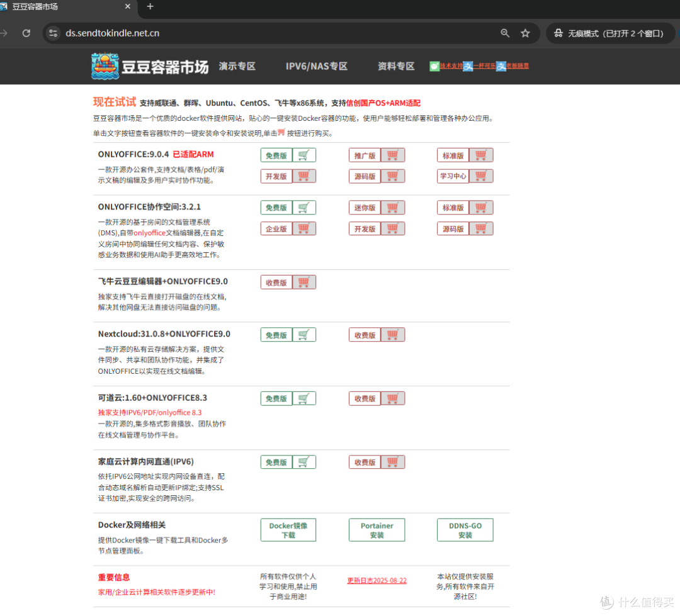Click the 豆豆容器市场 ship logo
680x616 pixels.
105,66
